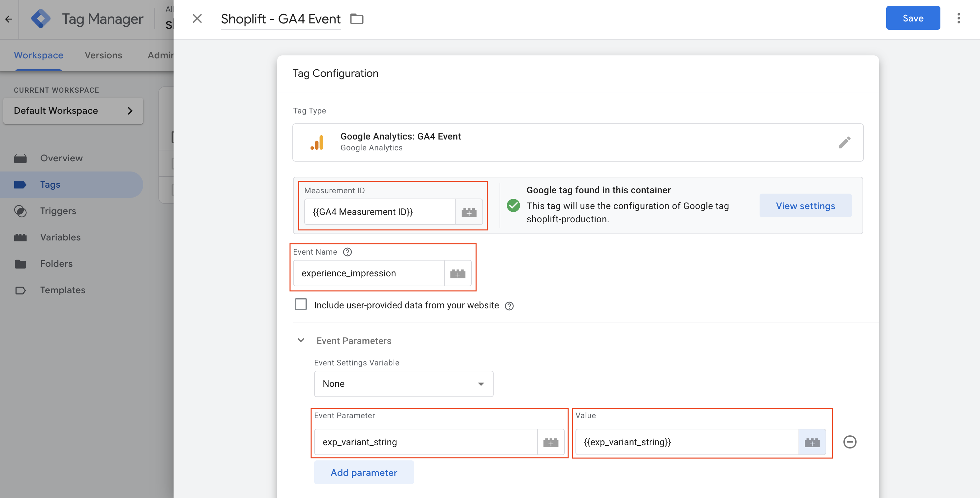Screen dimensions: 980x498
Task: Click the folder icon next to tag name
Action: tap(356, 18)
